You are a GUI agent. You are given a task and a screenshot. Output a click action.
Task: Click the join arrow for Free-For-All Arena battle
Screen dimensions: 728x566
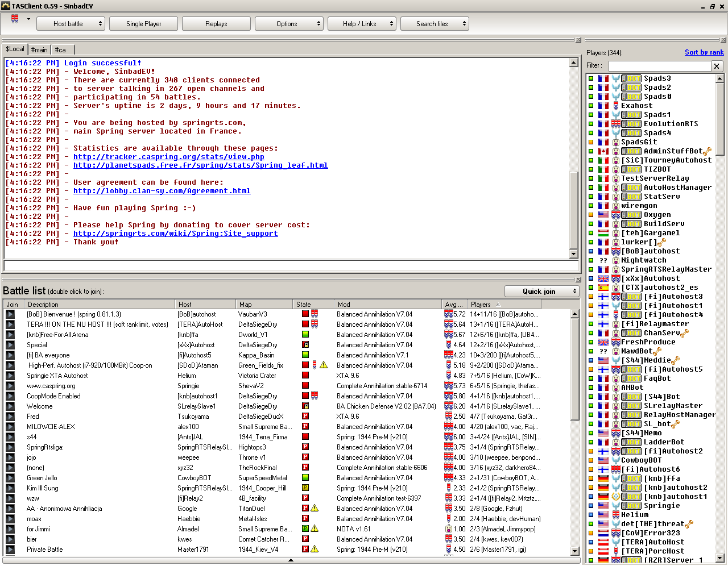click(10, 335)
